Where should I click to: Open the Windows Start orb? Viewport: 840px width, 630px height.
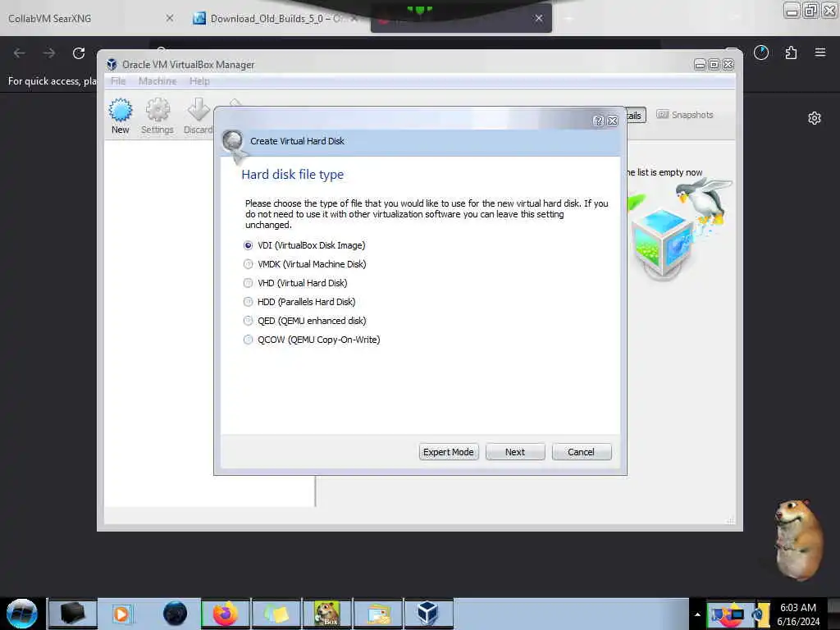click(x=22, y=614)
